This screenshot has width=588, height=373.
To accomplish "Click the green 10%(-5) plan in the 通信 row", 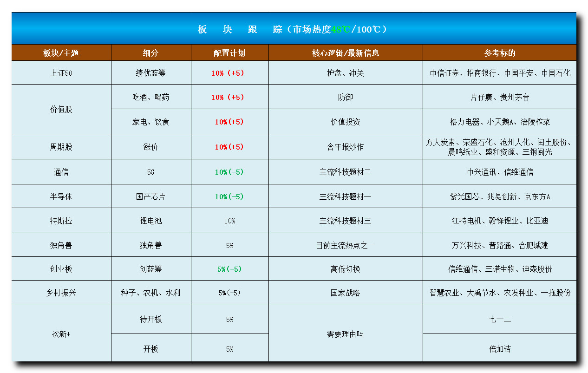I will tap(229, 172).
